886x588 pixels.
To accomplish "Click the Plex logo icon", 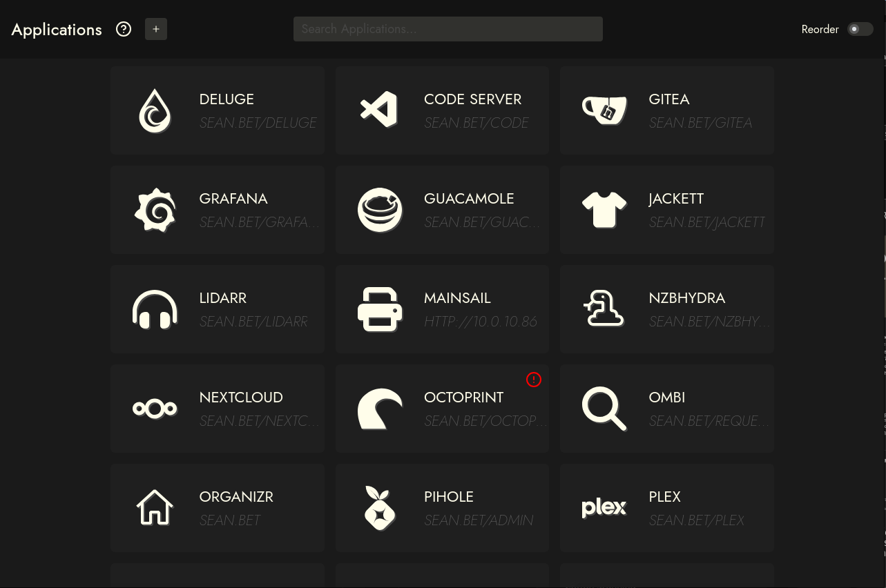I will click(604, 508).
